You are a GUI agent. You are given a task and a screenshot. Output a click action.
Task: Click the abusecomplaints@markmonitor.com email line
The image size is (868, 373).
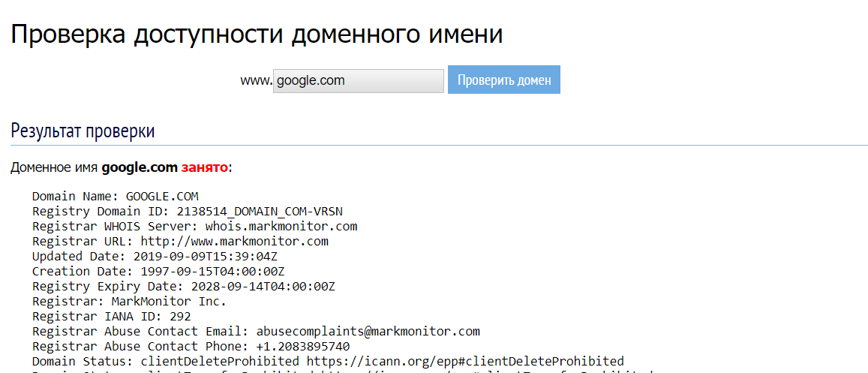click(256, 332)
